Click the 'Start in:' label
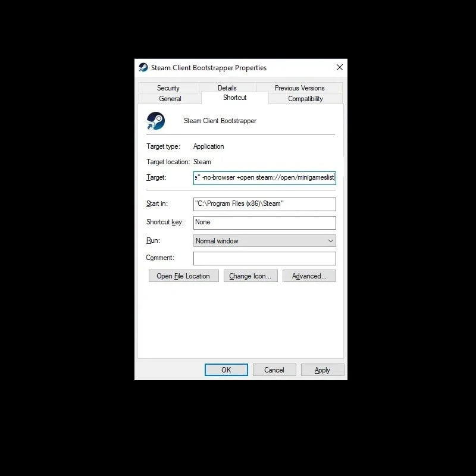476x476 pixels. [x=157, y=203]
